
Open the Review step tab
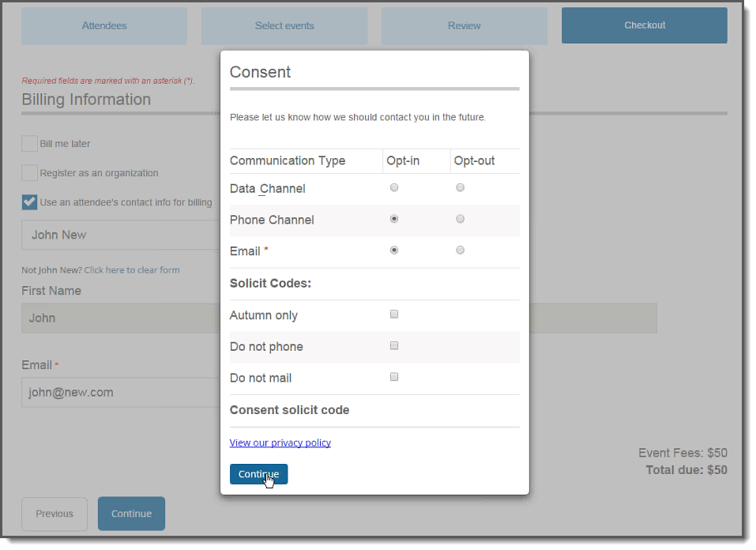coord(465,25)
